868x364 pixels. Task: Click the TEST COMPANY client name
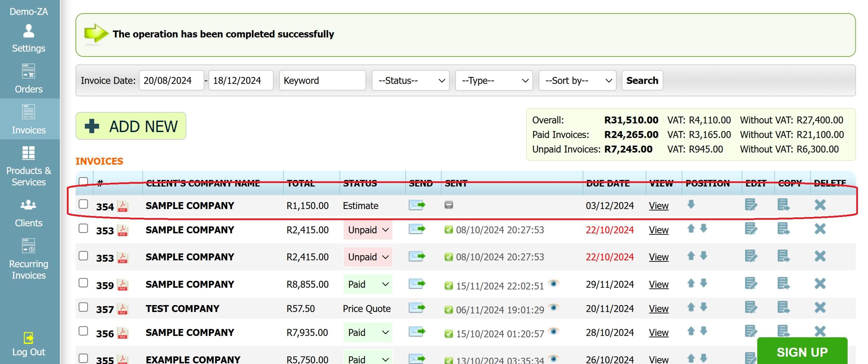[x=183, y=309]
